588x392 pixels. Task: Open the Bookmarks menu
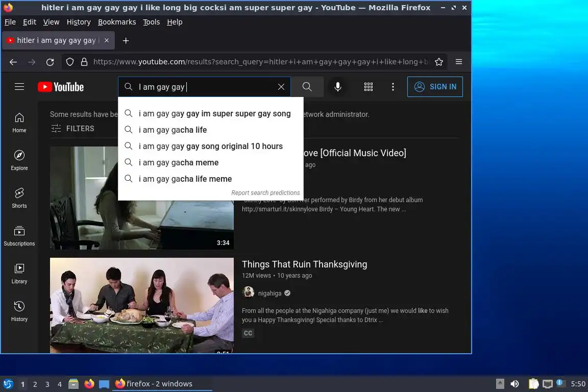(117, 22)
